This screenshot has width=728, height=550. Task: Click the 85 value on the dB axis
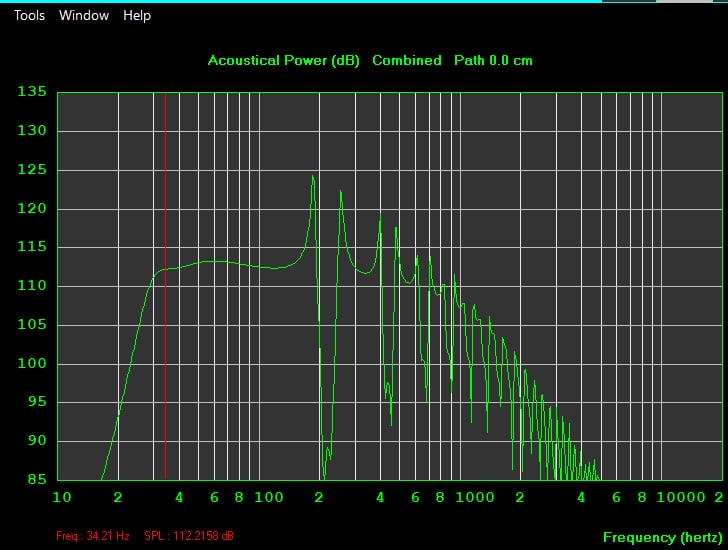[37, 479]
